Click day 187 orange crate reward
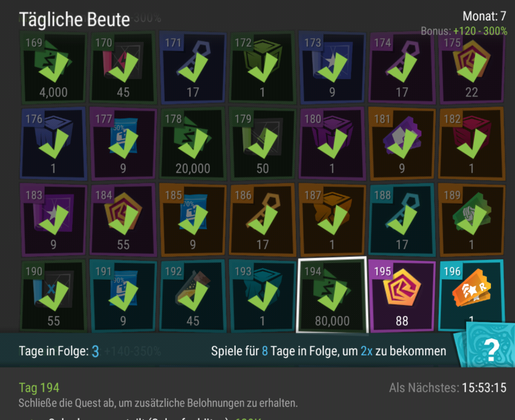Viewport: 515px width, 420px height. click(332, 220)
